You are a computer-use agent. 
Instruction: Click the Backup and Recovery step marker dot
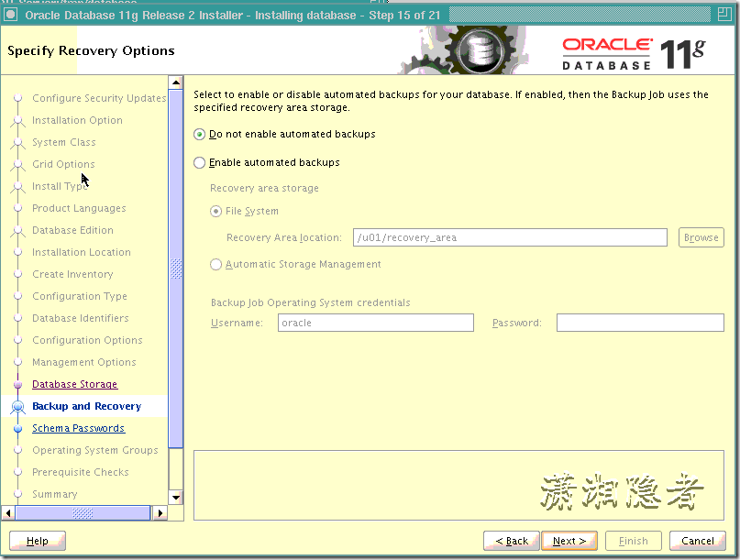pos(18,406)
